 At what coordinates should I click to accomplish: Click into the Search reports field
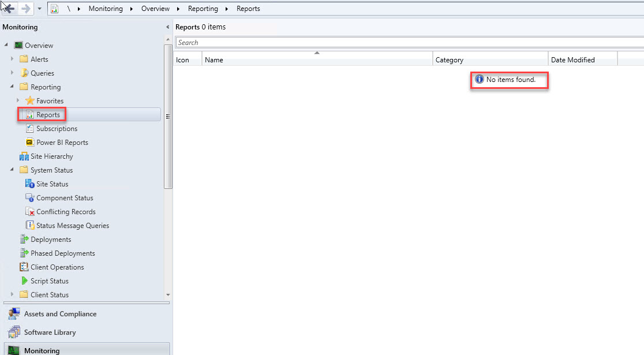[x=404, y=43]
